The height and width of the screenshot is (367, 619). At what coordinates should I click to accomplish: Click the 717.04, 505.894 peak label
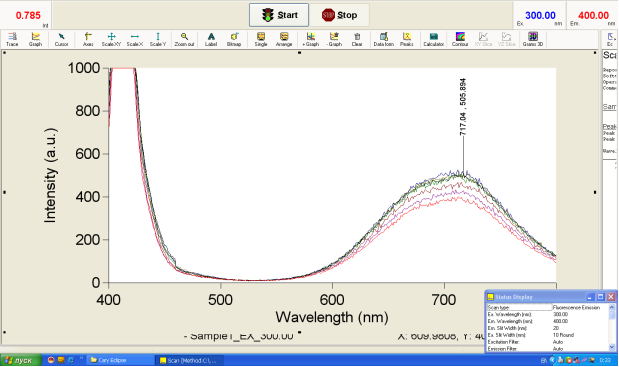(x=463, y=107)
